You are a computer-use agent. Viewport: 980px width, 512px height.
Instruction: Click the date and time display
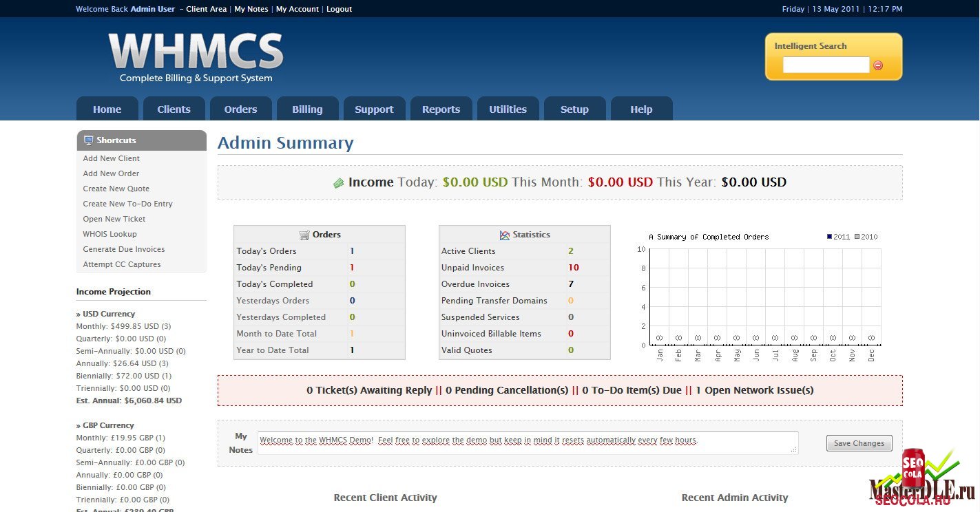[842, 9]
